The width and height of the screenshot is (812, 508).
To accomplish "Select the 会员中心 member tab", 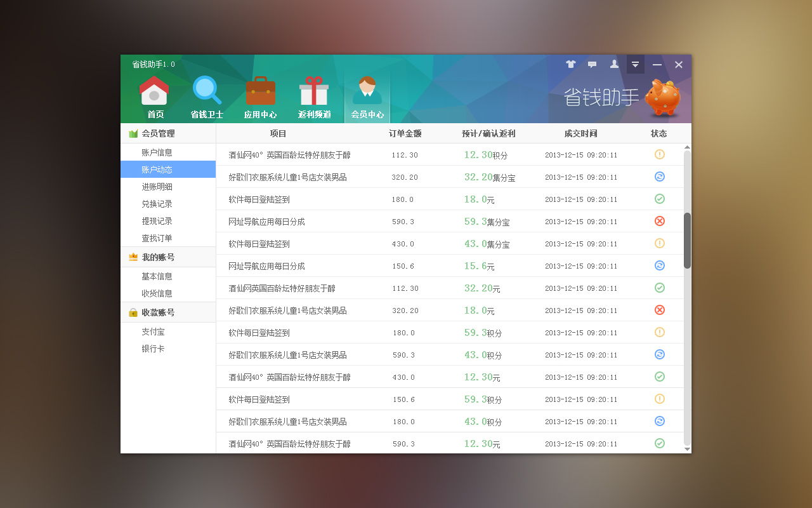I will tap(367, 97).
